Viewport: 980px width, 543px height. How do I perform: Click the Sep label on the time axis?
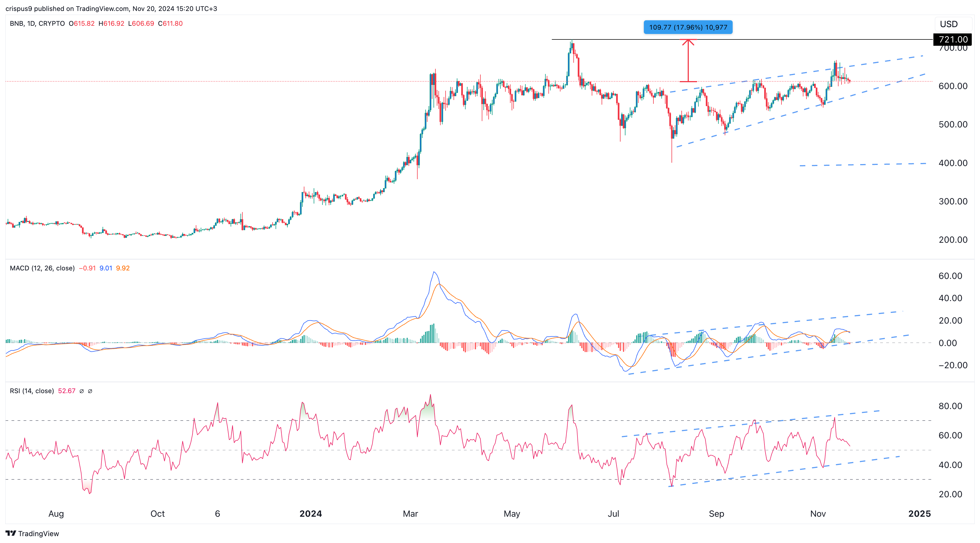coord(716,514)
